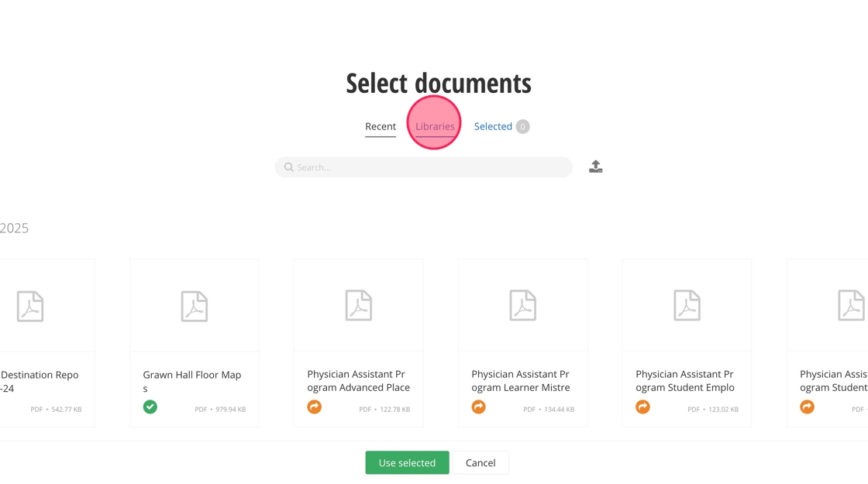Click the orange share icon on Learner Mistre

pos(478,407)
